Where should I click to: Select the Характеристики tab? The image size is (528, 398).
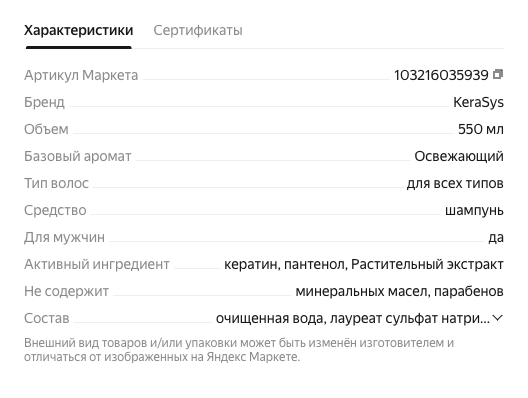(79, 30)
